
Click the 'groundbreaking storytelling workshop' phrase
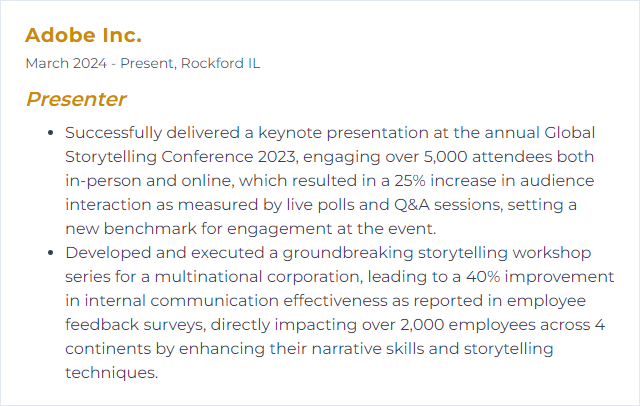(x=436, y=253)
